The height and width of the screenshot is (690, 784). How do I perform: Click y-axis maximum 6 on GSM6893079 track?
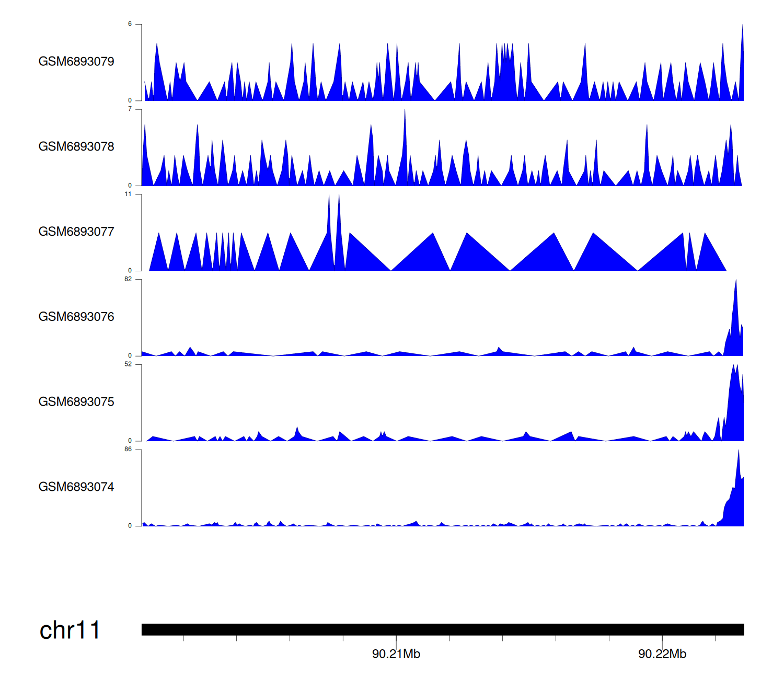[x=130, y=24]
